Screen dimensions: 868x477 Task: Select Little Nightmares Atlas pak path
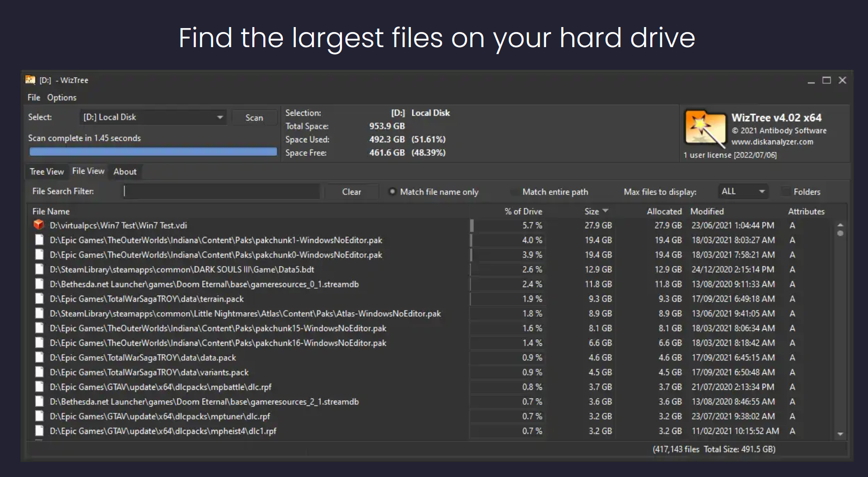(x=245, y=314)
